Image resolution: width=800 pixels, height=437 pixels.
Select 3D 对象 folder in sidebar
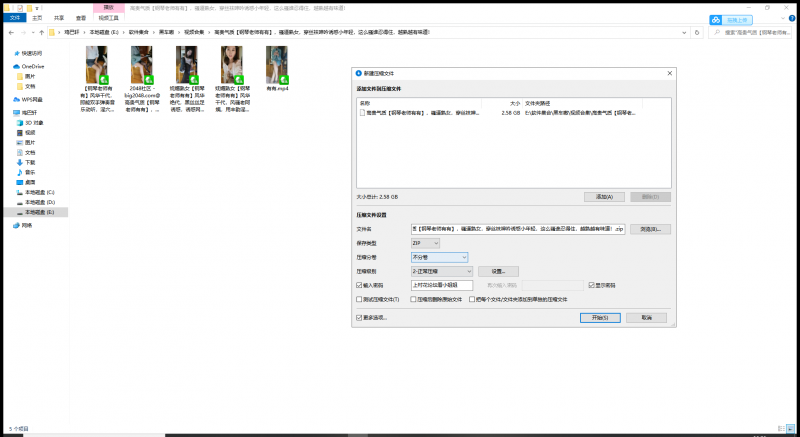click(x=37, y=122)
